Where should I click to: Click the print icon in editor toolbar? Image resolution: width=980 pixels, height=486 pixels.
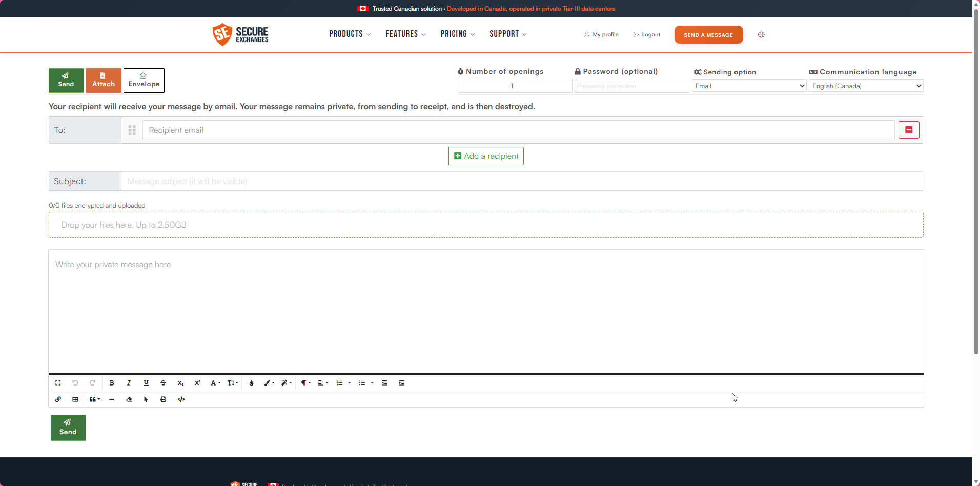point(163,399)
